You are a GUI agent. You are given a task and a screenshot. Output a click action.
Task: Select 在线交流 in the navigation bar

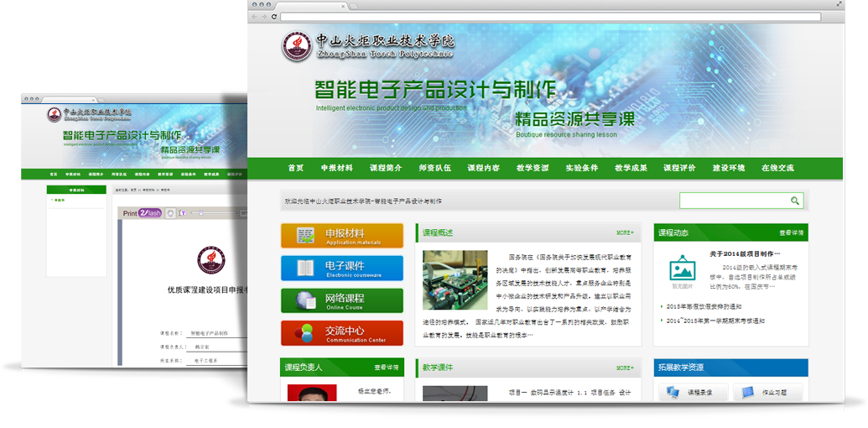[777, 168]
